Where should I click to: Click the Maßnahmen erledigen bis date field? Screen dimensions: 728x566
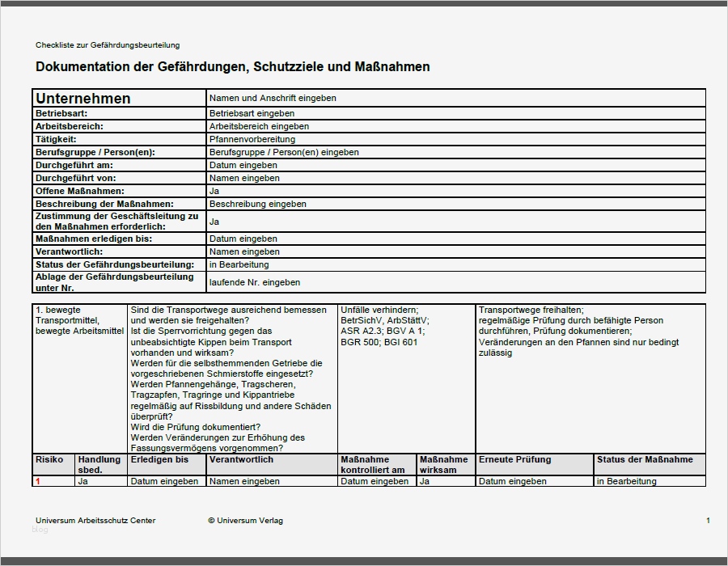click(243, 239)
